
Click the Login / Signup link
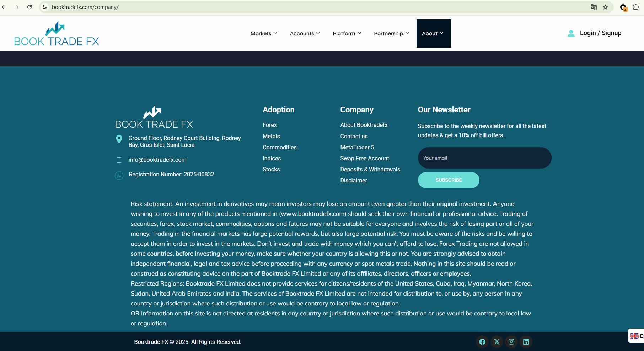[601, 33]
